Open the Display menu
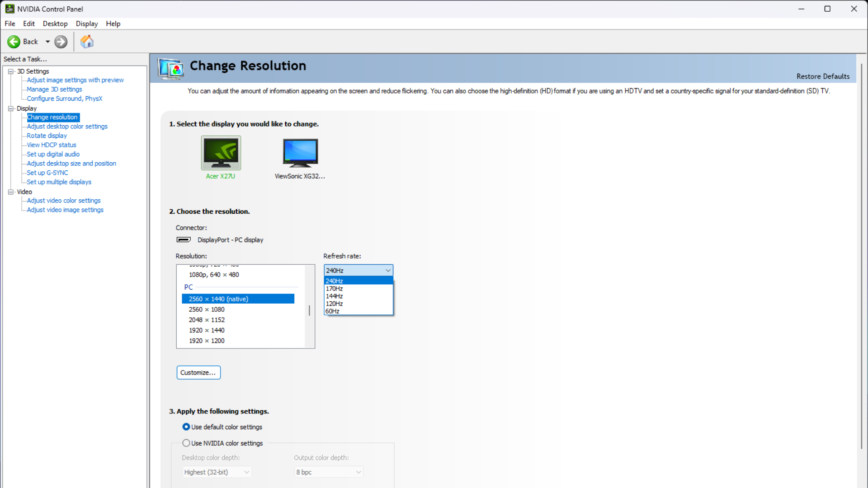 (86, 23)
